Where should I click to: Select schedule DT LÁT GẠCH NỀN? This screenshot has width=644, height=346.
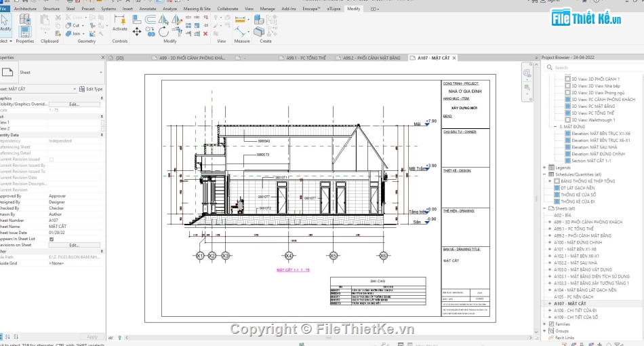(578, 188)
